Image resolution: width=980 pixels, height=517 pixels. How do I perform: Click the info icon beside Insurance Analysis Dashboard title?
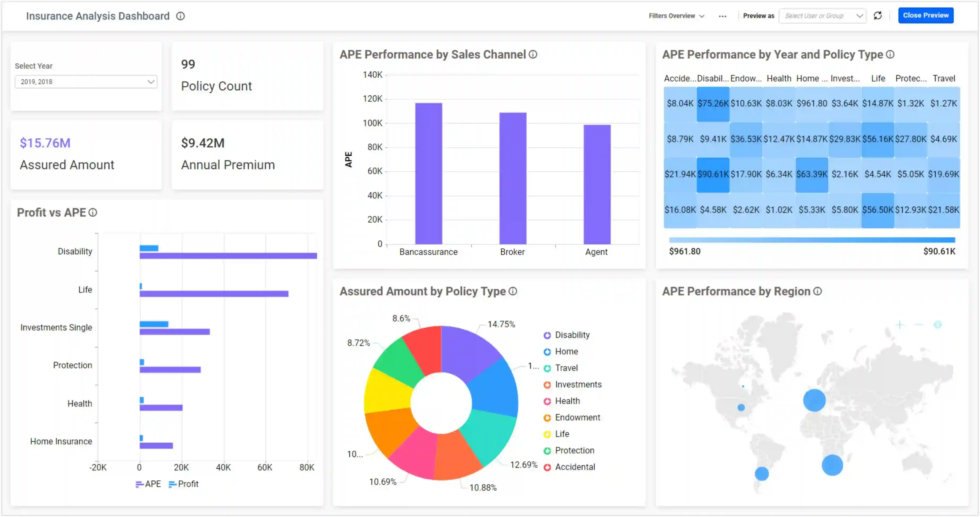(180, 16)
